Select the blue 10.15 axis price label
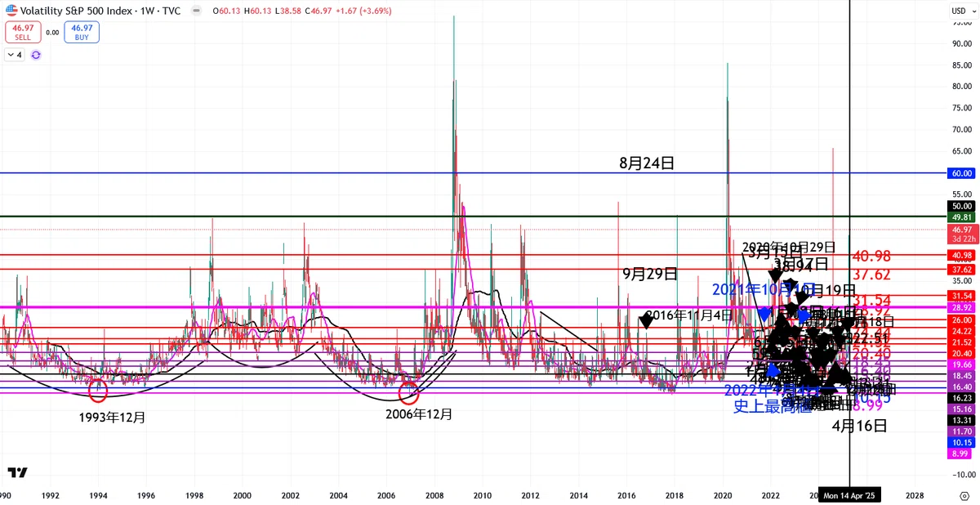 (x=961, y=442)
